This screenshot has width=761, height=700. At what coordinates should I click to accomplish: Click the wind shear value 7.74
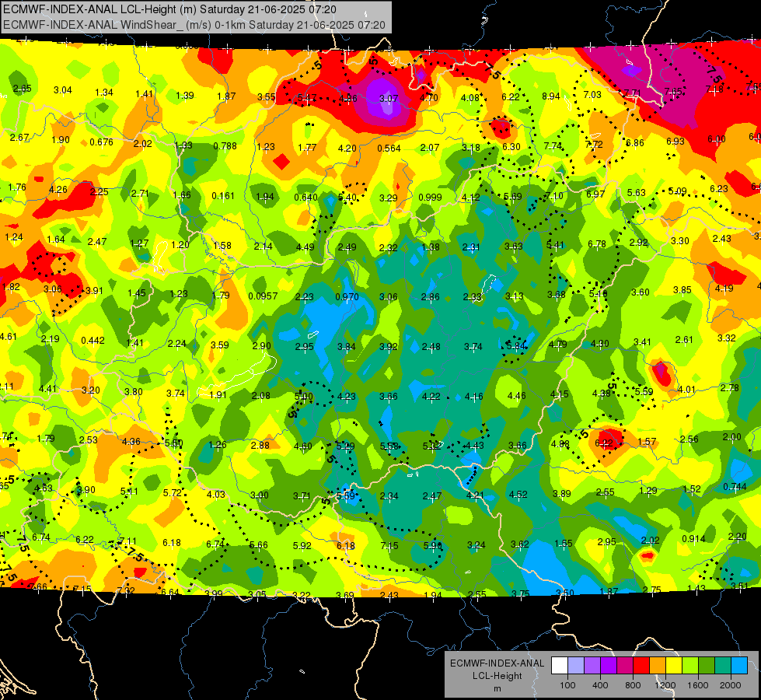pyautogui.click(x=553, y=145)
